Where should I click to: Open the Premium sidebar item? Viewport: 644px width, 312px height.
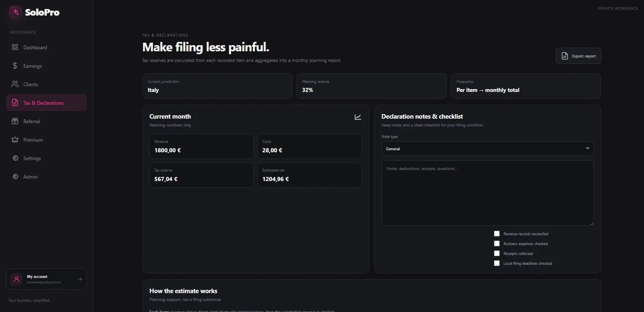point(46,140)
